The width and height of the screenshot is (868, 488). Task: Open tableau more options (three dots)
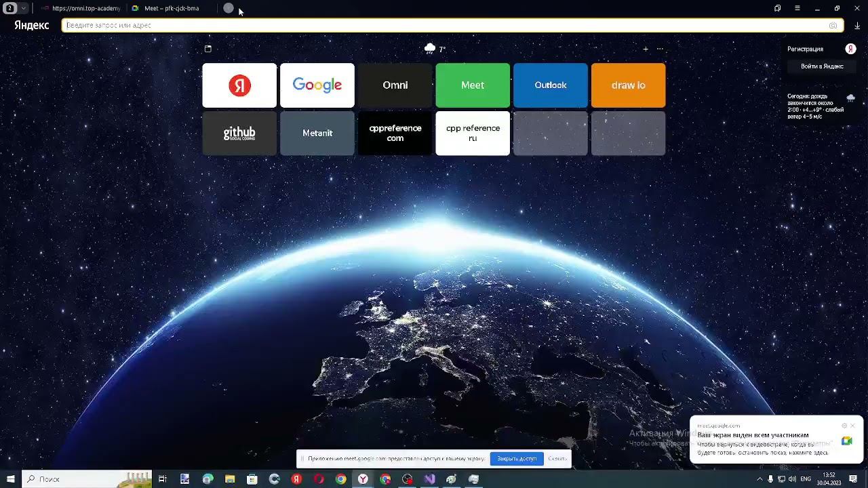[x=660, y=49]
